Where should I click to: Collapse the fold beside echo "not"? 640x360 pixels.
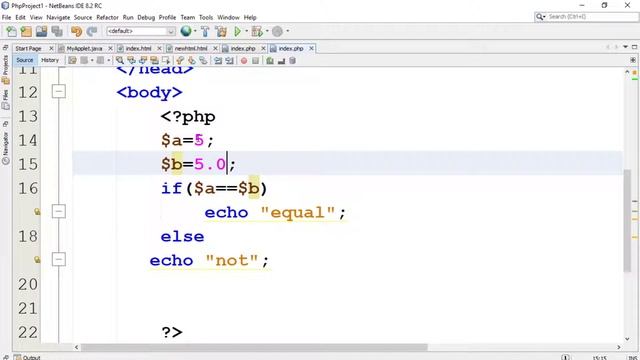pyautogui.click(x=59, y=259)
